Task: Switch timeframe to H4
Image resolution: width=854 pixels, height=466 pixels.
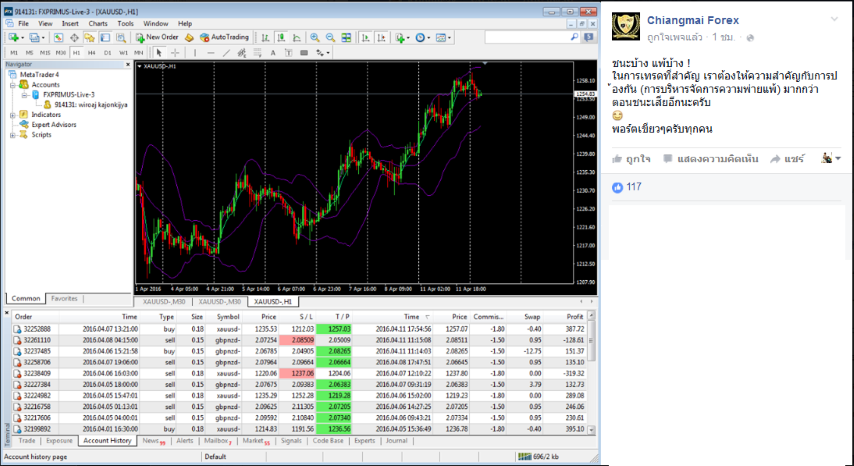Action: [92, 53]
